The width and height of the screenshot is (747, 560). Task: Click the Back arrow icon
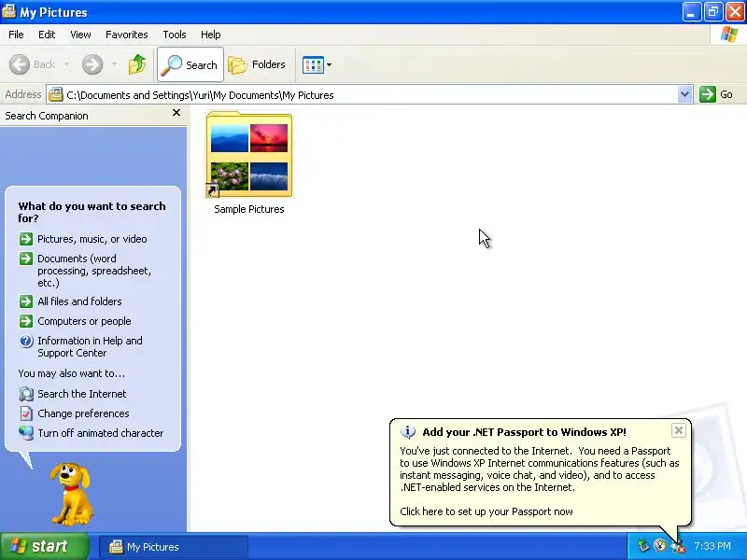tap(20, 64)
